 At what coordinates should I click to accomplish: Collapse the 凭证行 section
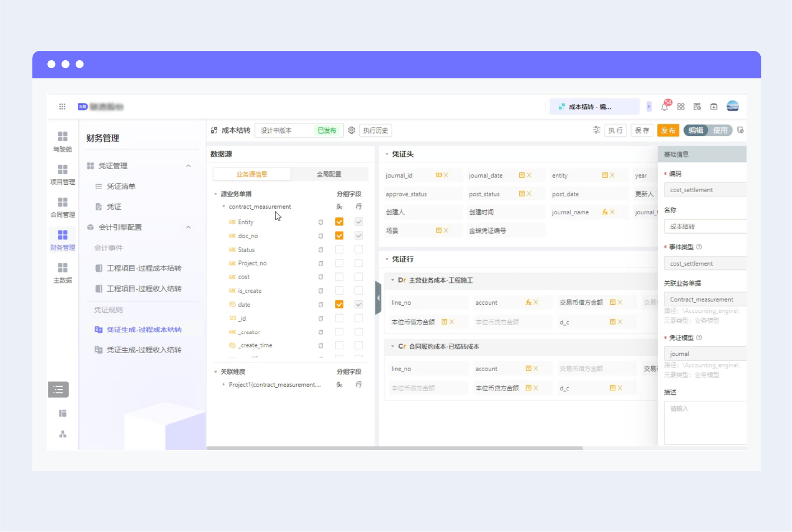(387, 259)
